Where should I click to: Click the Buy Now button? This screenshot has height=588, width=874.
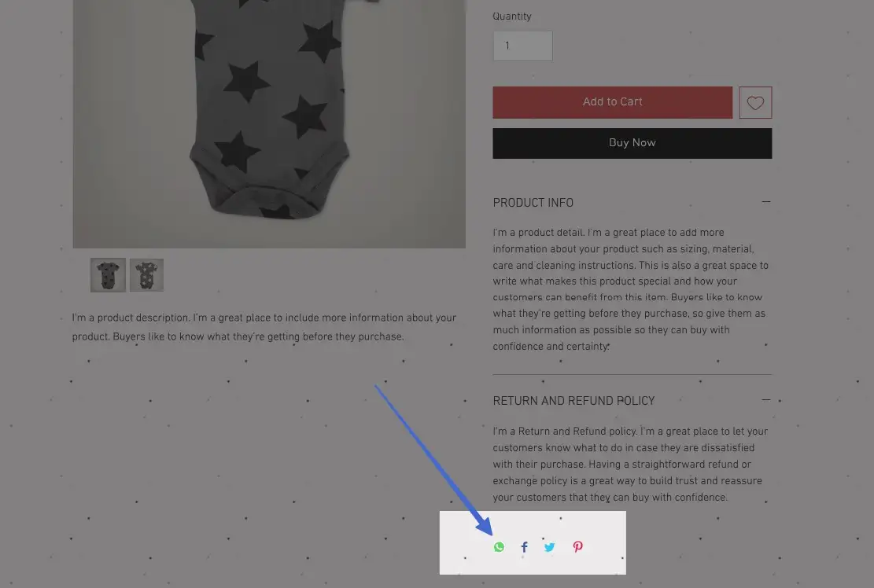pyautogui.click(x=632, y=143)
